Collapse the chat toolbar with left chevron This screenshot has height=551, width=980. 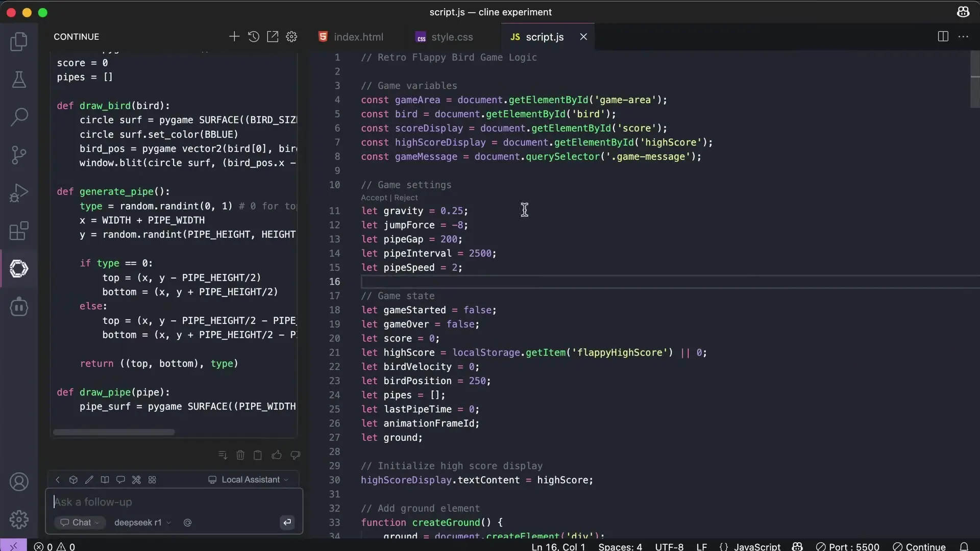click(58, 480)
